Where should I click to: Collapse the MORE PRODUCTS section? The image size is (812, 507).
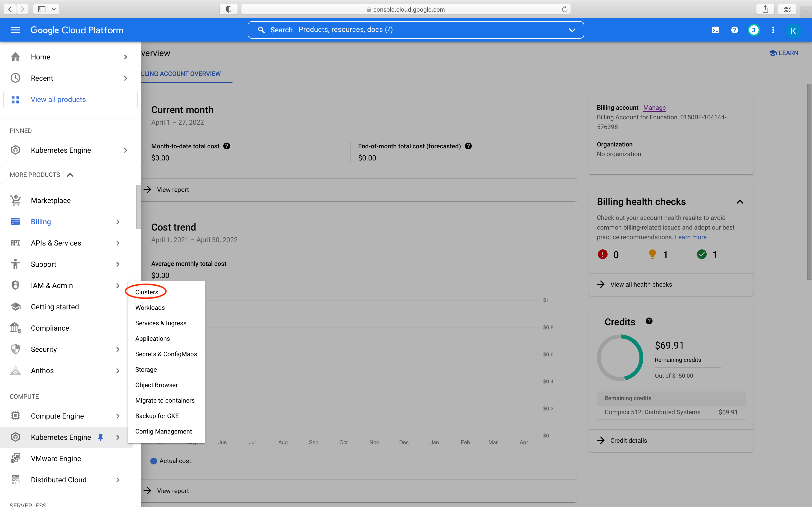coord(70,175)
